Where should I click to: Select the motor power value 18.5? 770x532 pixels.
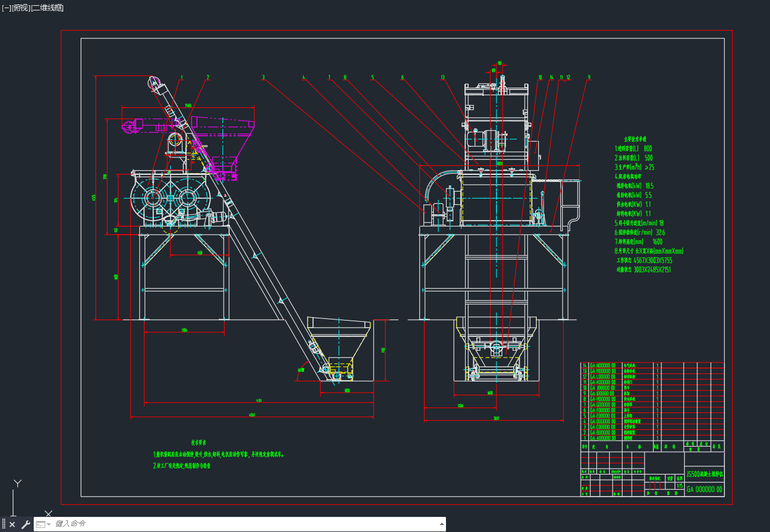[x=649, y=186]
